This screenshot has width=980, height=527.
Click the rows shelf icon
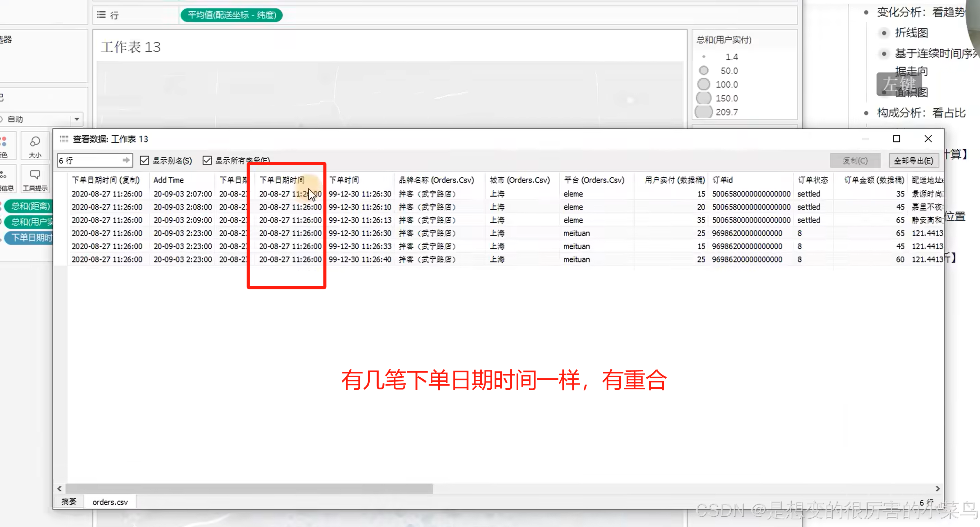(x=101, y=15)
